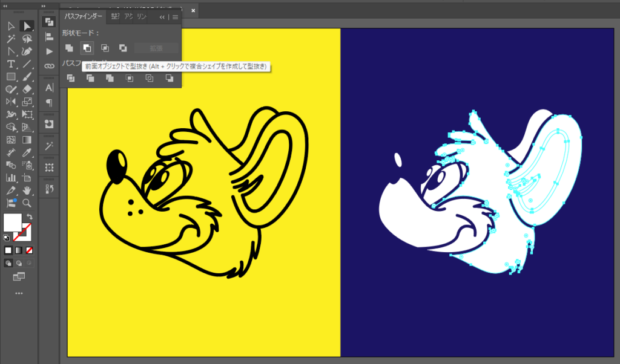Activate the Mesh tool
Screen dimensions: 620x364
(x=11, y=140)
